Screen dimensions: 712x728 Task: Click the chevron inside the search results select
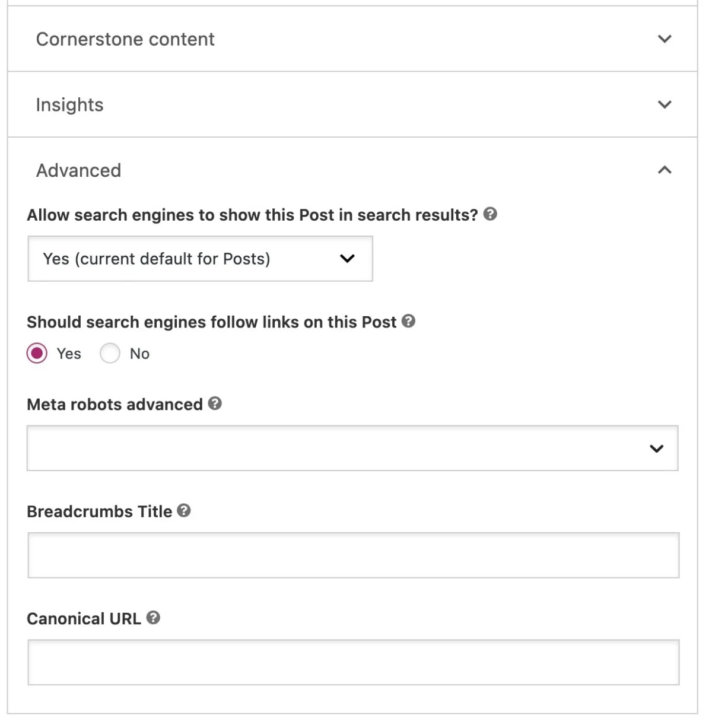(348, 259)
